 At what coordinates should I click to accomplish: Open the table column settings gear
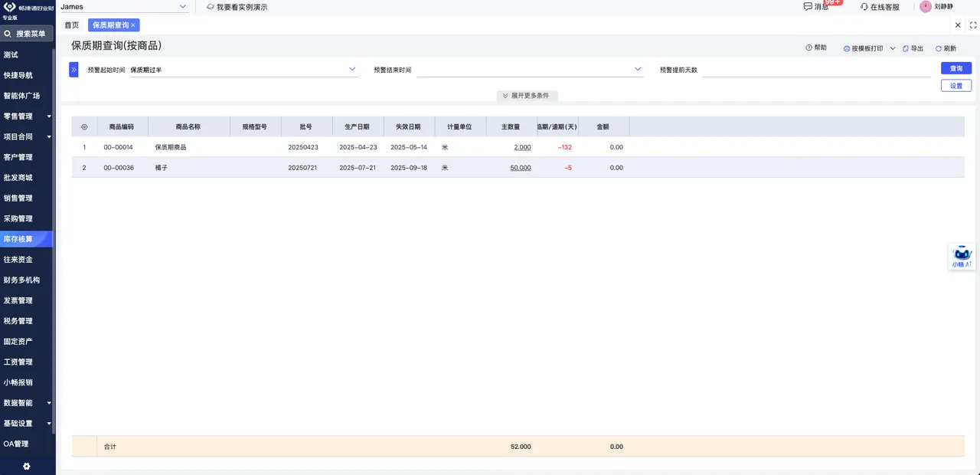click(84, 126)
